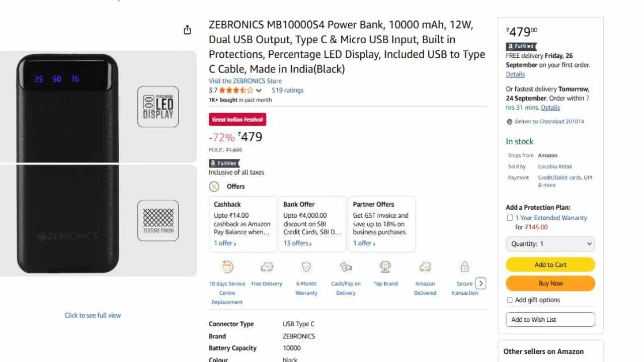Click the Add to Cart button
This screenshot has width=644, height=362.
click(550, 264)
